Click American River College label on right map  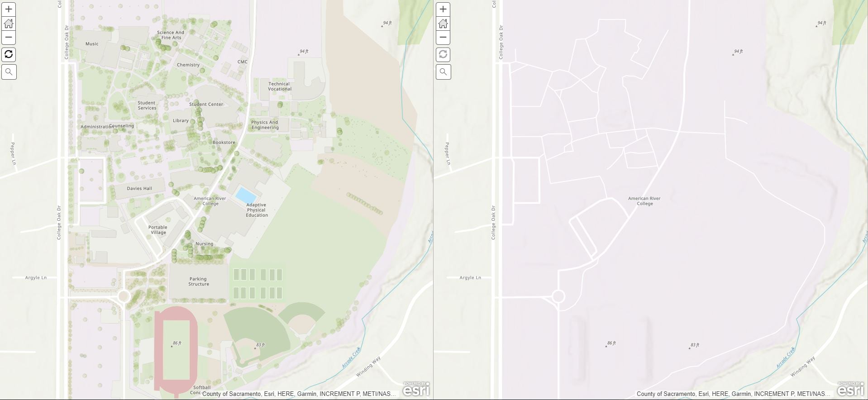pos(644,201)
